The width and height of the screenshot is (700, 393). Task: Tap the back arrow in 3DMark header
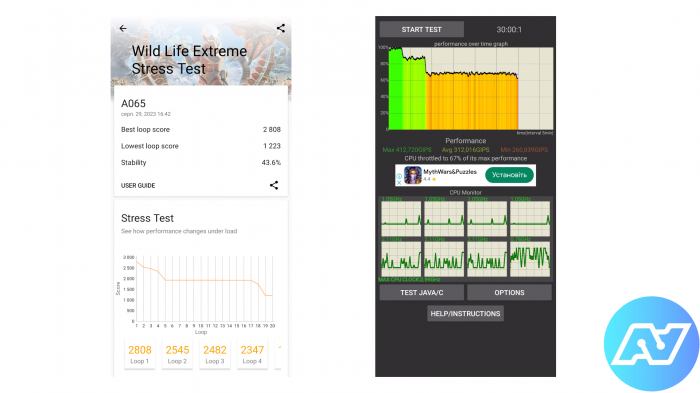click(x=123, y=29)
